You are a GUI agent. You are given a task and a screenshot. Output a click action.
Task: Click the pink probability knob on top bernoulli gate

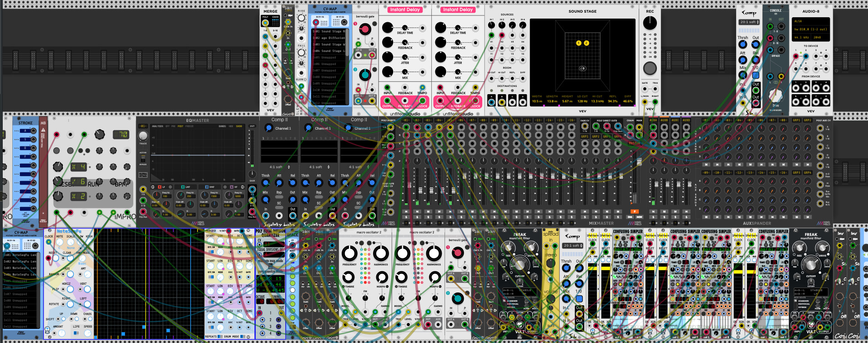(365, 30)
